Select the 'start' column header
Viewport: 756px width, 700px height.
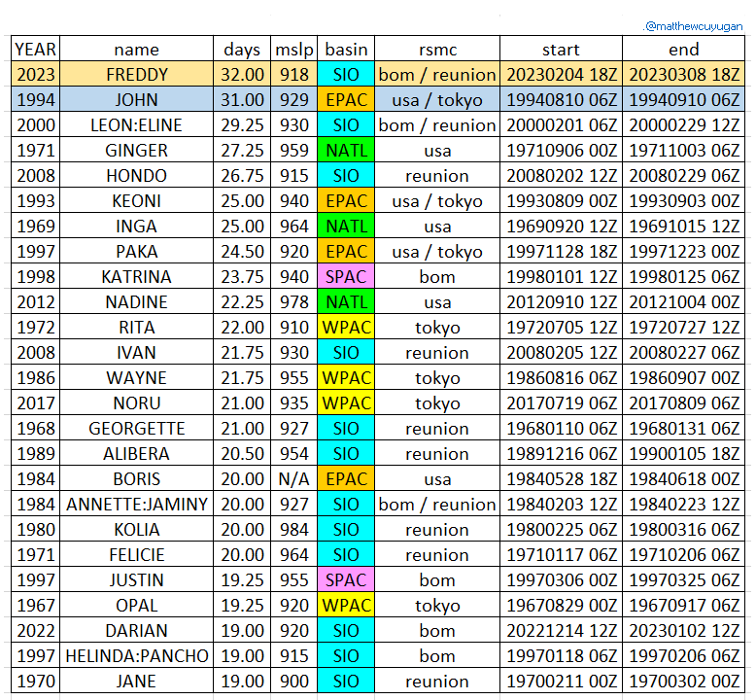(x=561, y=50)
